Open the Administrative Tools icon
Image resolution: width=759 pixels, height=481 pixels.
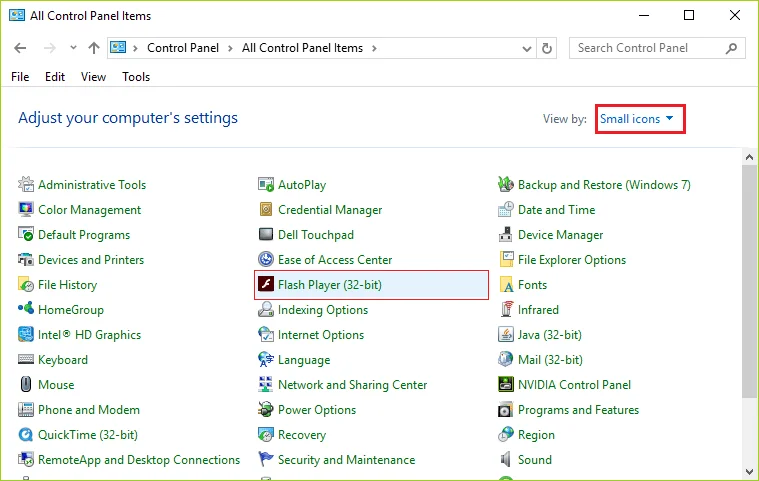(26, 184)
